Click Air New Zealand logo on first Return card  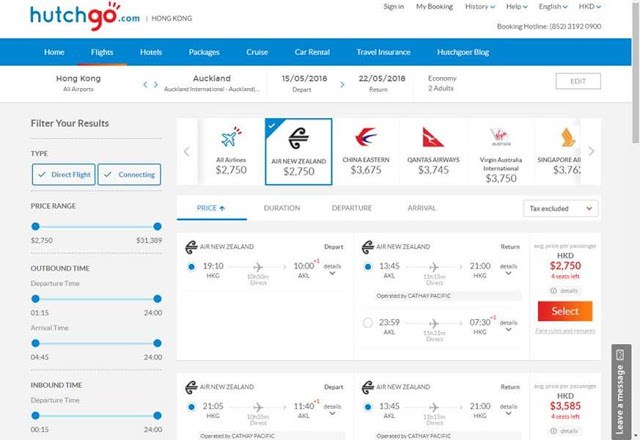(x=368, y=247)
